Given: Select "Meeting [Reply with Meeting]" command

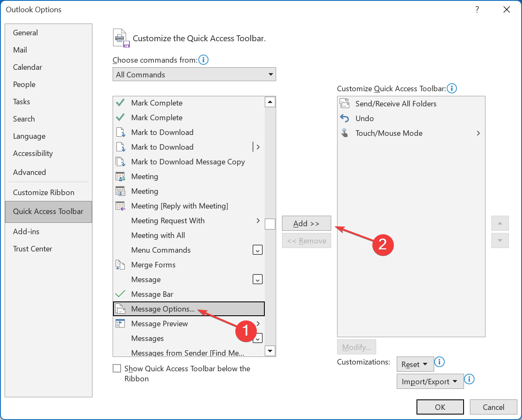Looking at the screenshot, I should pos(189,206).
